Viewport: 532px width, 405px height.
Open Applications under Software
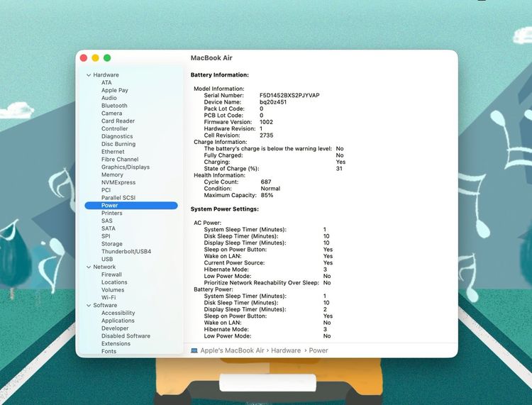point(118,321)
